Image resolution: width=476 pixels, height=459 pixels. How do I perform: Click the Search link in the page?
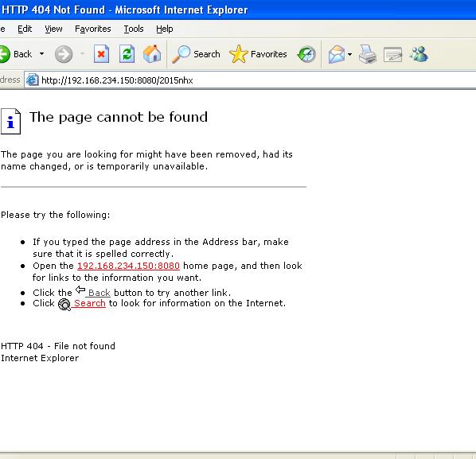(90, 303)
